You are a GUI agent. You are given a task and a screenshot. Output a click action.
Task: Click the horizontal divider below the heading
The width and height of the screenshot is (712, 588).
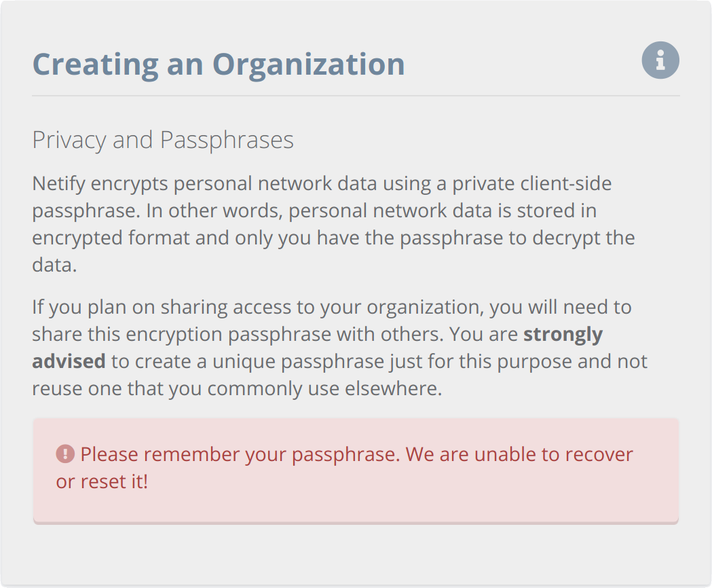coord(356,96)
